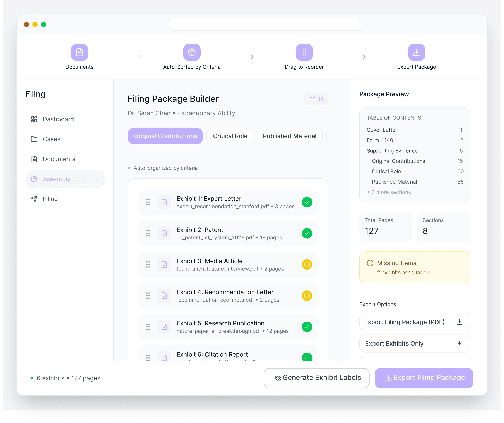Image resolution: width=504 pixels, height=423 pixels.
Task: Click yellow warning status on Exhibit 3
Action: coord(307,265)
